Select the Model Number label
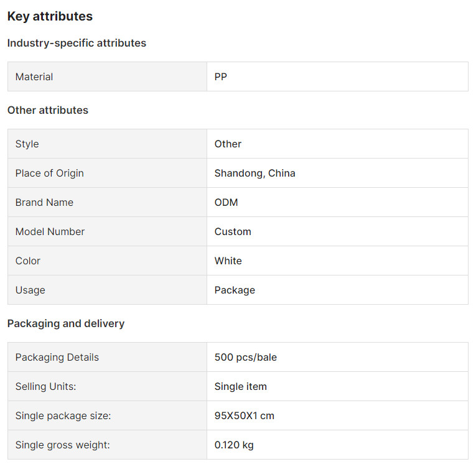This screenshot has height=472, width=476. 50,232
